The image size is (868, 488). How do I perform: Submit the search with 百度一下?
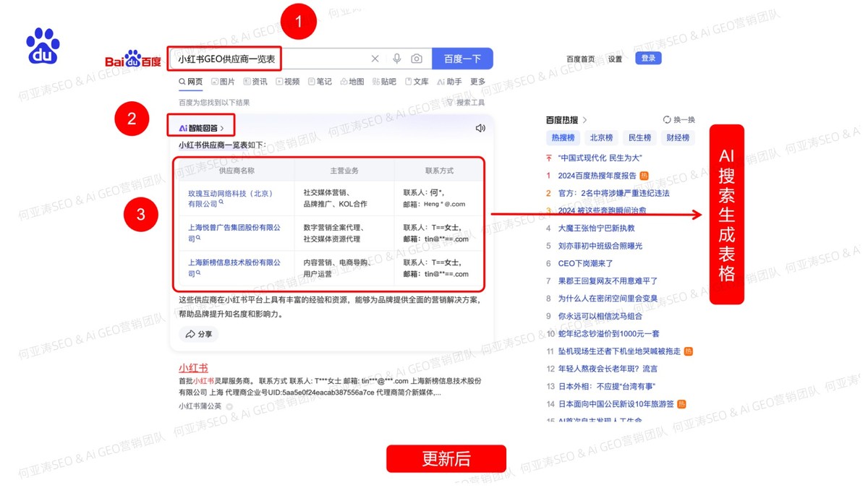[x=462, y=59]
